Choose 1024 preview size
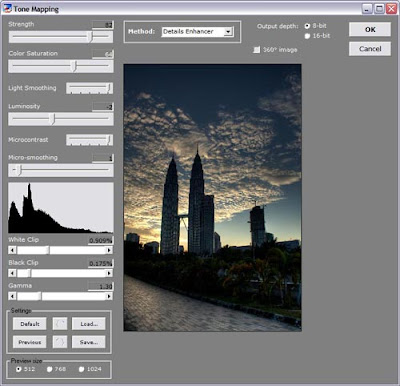This screenshot has width=400, height=386. point(81,369)
